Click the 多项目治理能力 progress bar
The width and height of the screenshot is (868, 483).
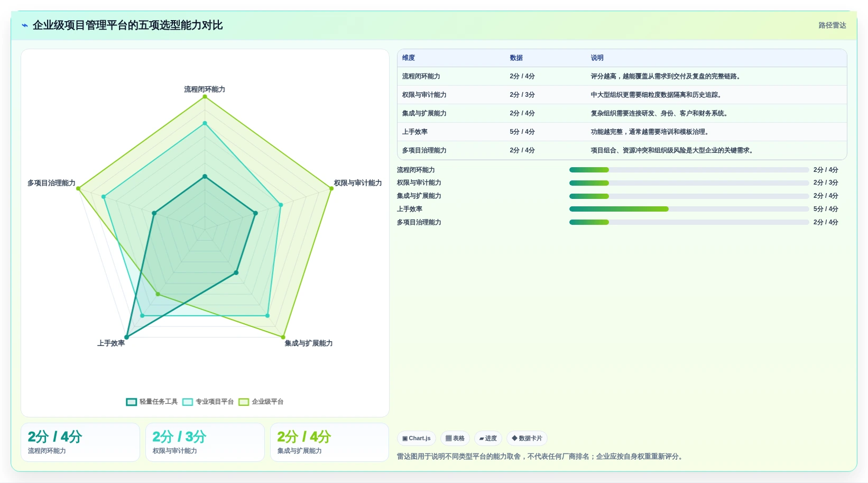[x=689, y=222]
